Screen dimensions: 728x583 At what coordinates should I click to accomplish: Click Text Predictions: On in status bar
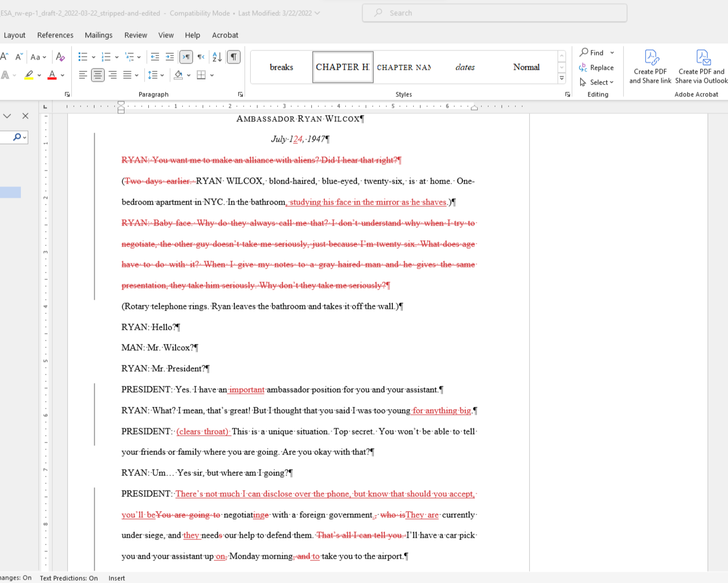coord(68,578)
